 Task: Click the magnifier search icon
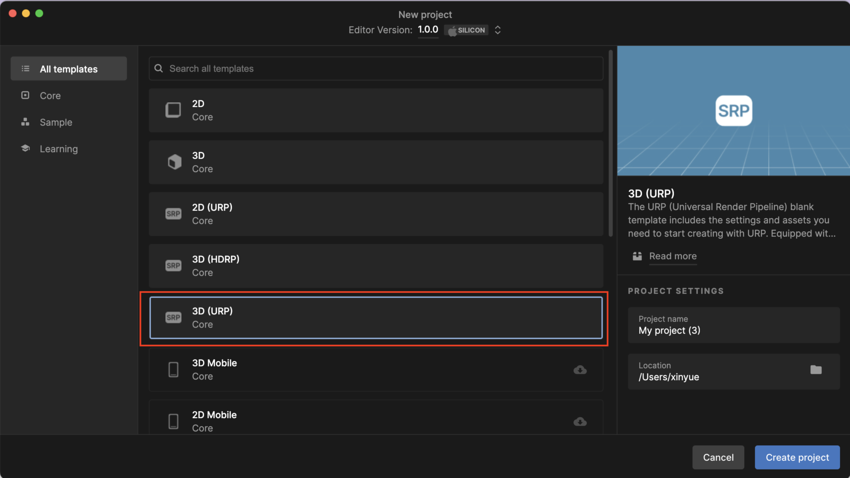[x=159, y=69]
